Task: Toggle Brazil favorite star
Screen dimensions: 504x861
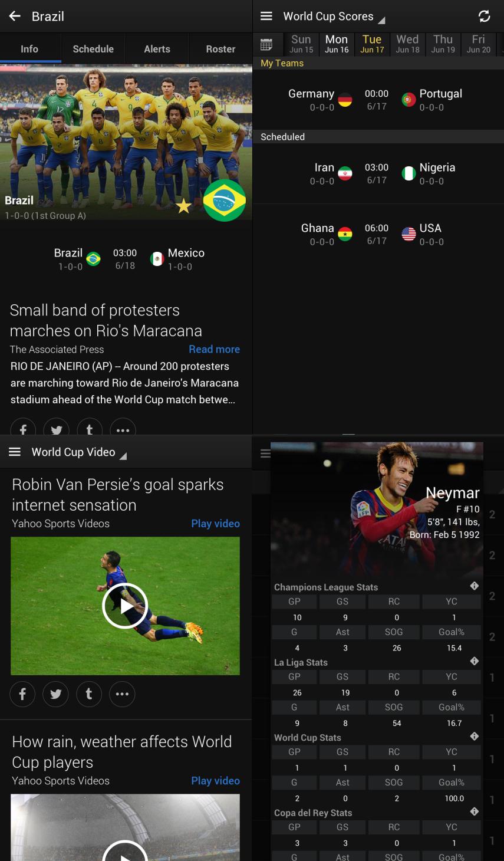Action: click(184, 206)
